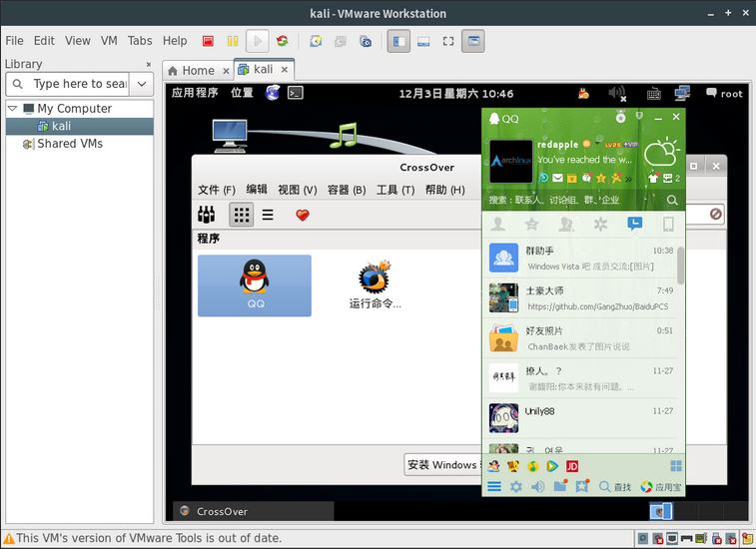Pause the VM with the yellow suspend icon

pos(233,42)
